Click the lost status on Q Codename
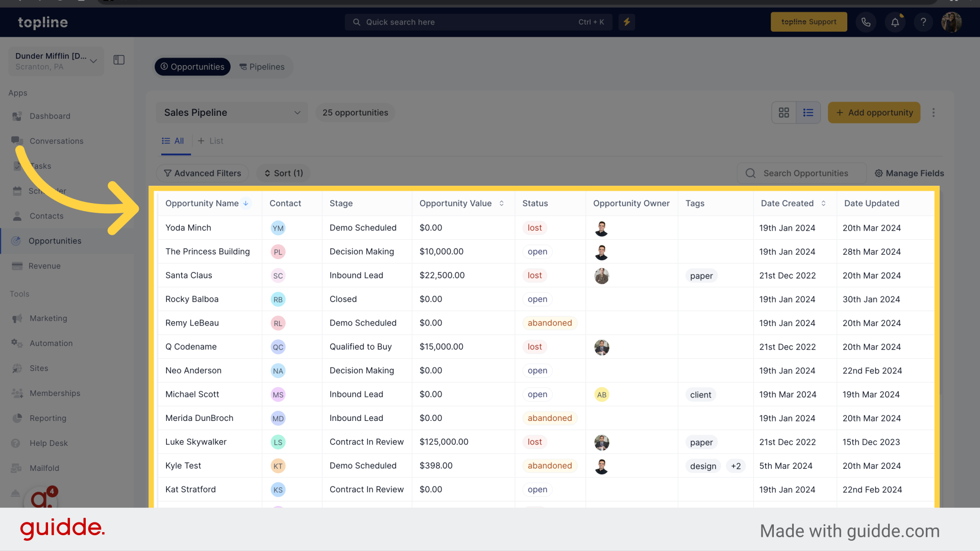This screenshot has width=980, height=551. (534, 347)
